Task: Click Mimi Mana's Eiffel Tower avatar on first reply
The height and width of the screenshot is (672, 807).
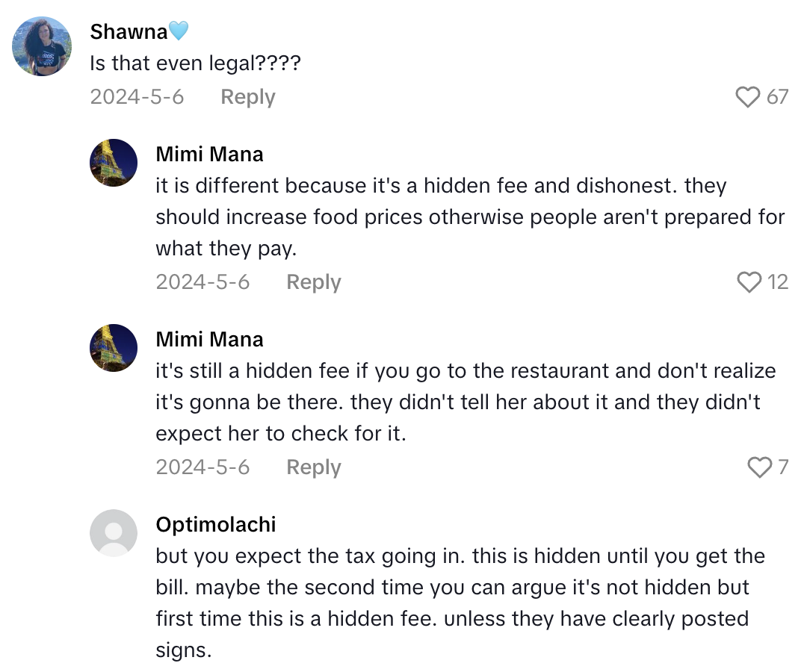Action: (x=113, y=161)
